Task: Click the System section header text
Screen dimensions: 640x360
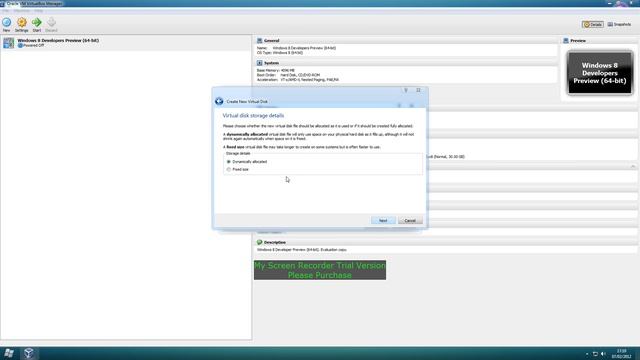Action: pyautogui.click(x=271, y=63)
